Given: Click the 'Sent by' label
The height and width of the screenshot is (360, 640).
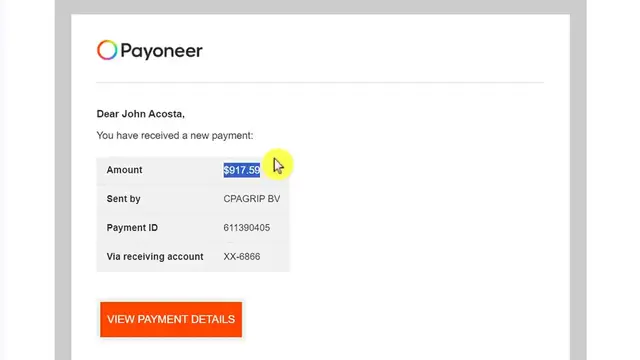Looking at the screenshot, I should [124, 199].
